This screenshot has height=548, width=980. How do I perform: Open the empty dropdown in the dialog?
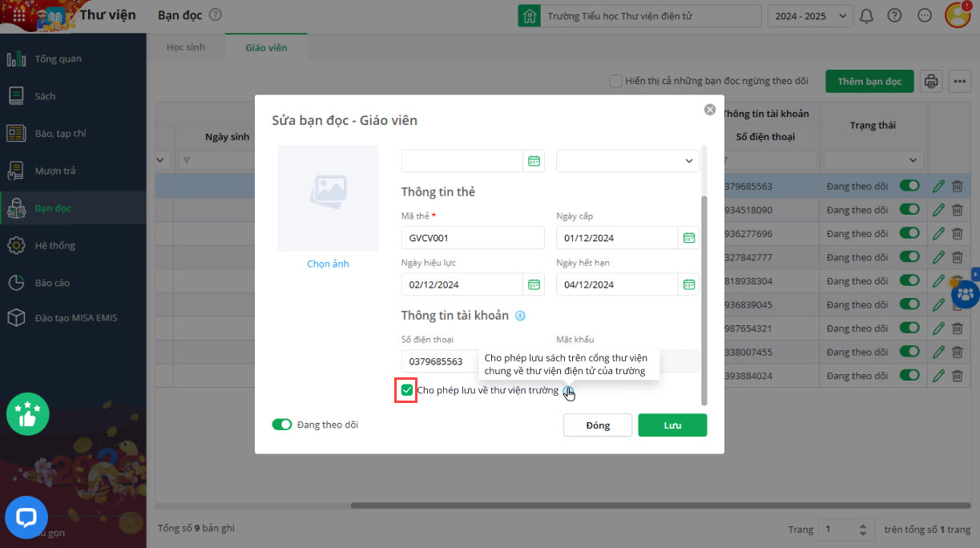pyautogui.click(x=627, y=161)
